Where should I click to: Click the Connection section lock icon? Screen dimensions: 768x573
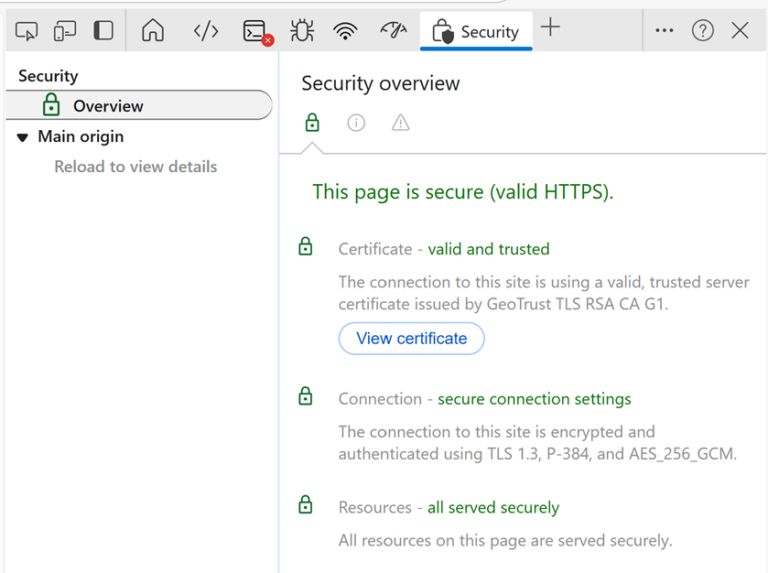(x=306, y=396)
